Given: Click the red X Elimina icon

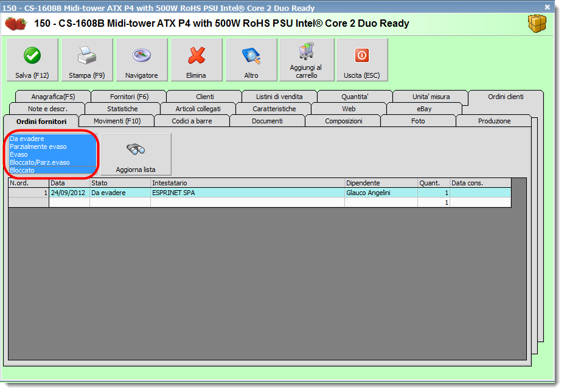Looking at the screenshot, I should tap(197, 55).
